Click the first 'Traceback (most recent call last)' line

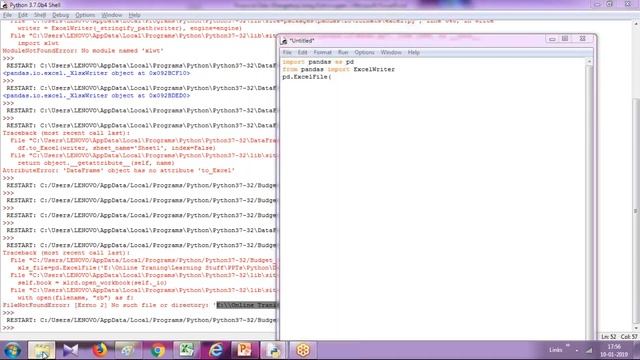point(66,133)
